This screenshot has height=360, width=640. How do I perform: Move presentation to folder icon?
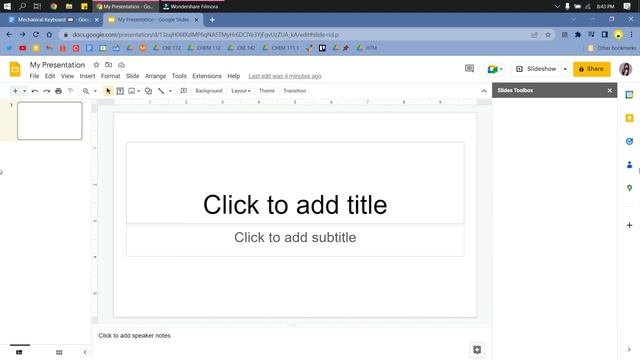pos(109,65)
